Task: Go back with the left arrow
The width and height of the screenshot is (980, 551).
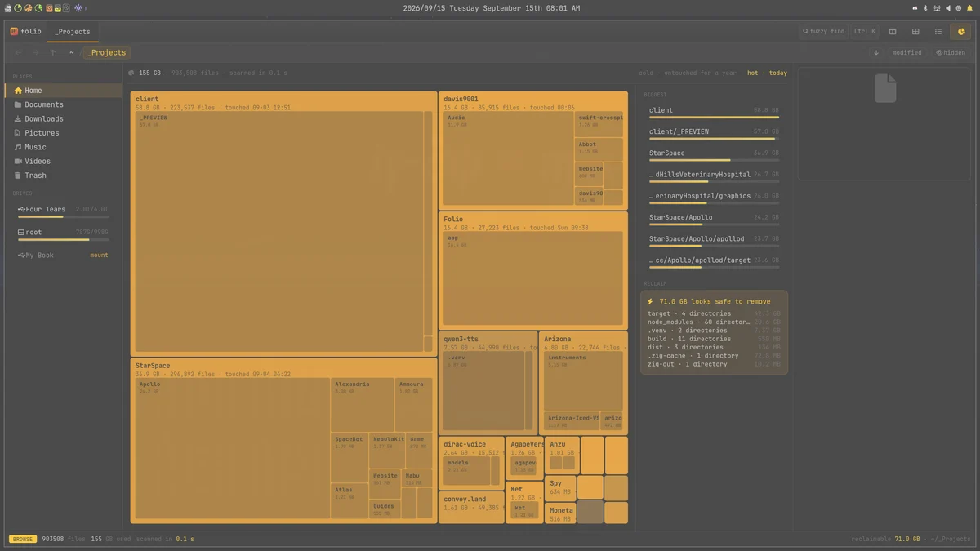Action: pos(18,52)
